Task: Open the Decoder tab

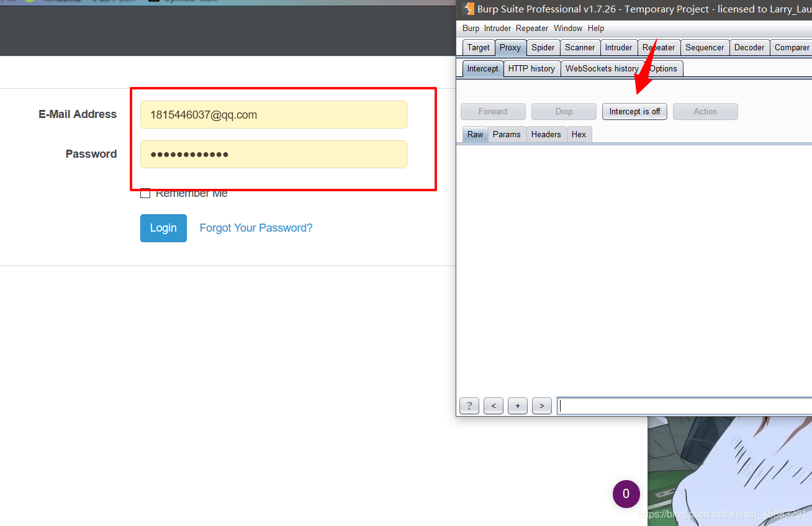Action: pos(749,47)
